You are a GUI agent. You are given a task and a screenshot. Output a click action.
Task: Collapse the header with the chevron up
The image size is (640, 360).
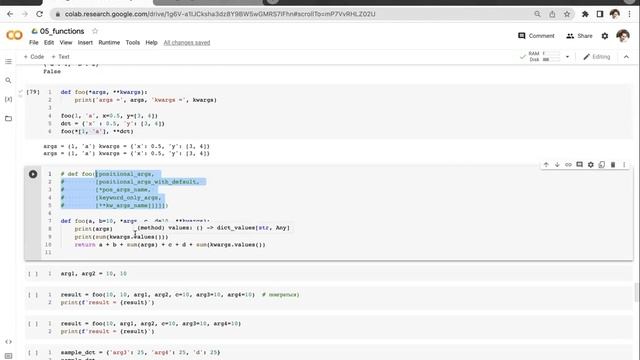[627, 57]
